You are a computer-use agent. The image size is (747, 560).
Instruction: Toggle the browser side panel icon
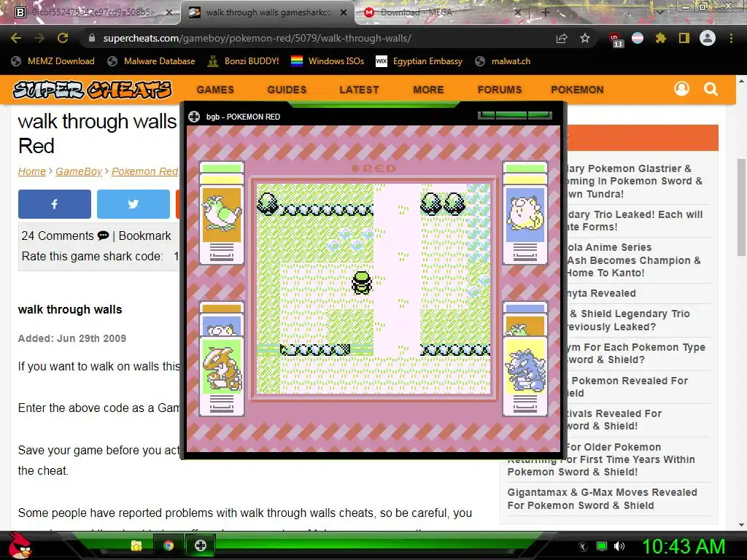point(684,38)
